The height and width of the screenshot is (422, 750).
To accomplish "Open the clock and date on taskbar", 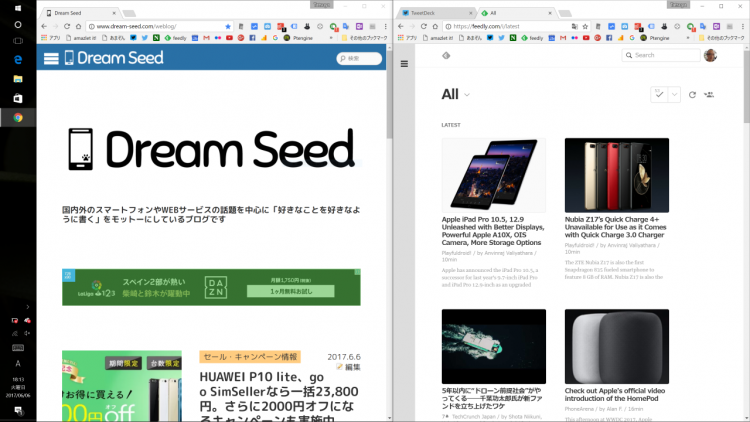I will (18, 387).
